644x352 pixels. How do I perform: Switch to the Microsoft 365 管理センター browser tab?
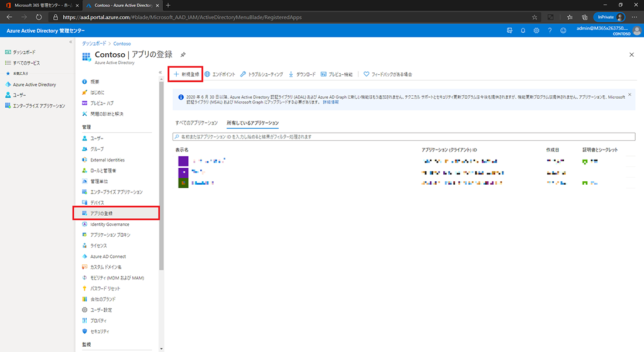[x=42, y=5]
